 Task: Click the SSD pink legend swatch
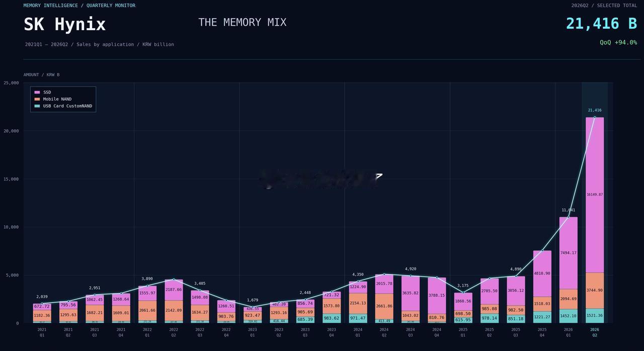37,93
